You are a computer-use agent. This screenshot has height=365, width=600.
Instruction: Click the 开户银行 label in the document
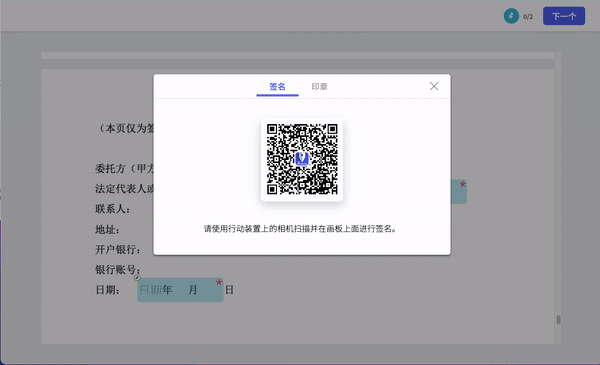(117, 249)
